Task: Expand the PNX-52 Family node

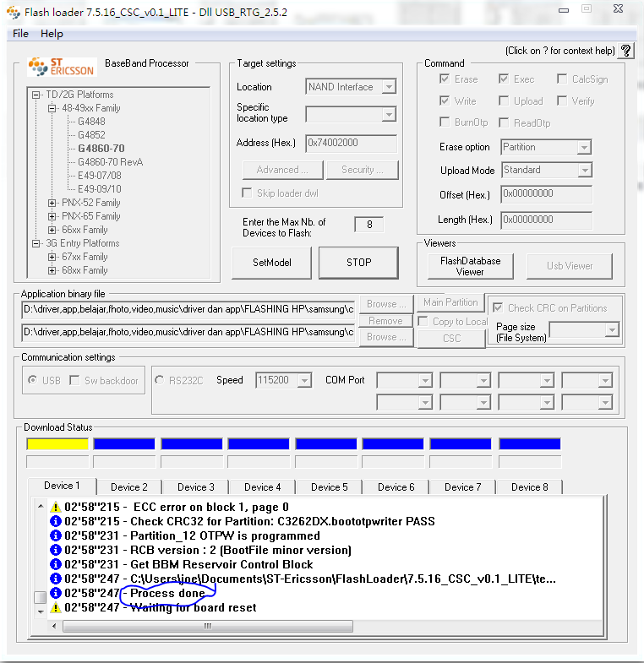Action: [52, 203]
